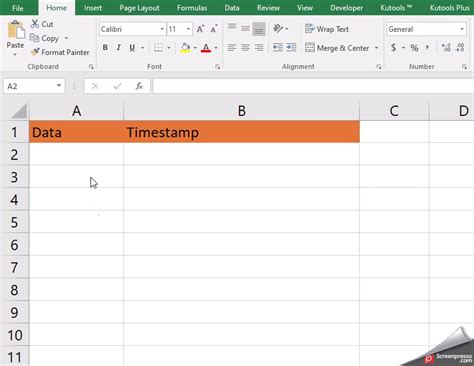The width and height of the screenshot is (474, 366).
Task: Open Kutools Plus tab
Action: click(450, 8)
